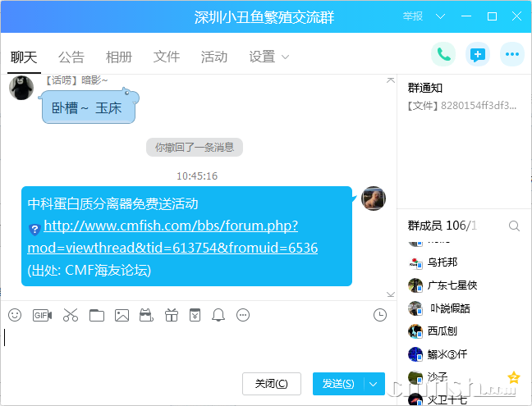Jump to bottom of chat arrow

click(391, 294)
